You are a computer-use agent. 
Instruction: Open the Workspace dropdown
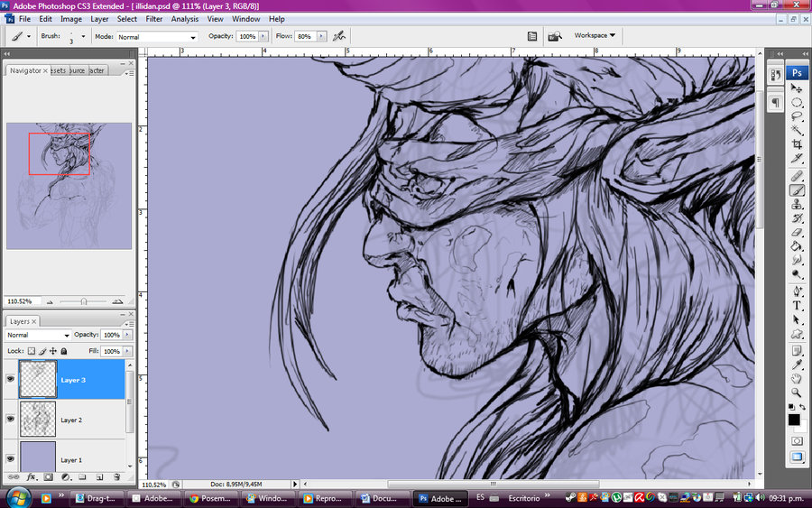pos(595,35)
